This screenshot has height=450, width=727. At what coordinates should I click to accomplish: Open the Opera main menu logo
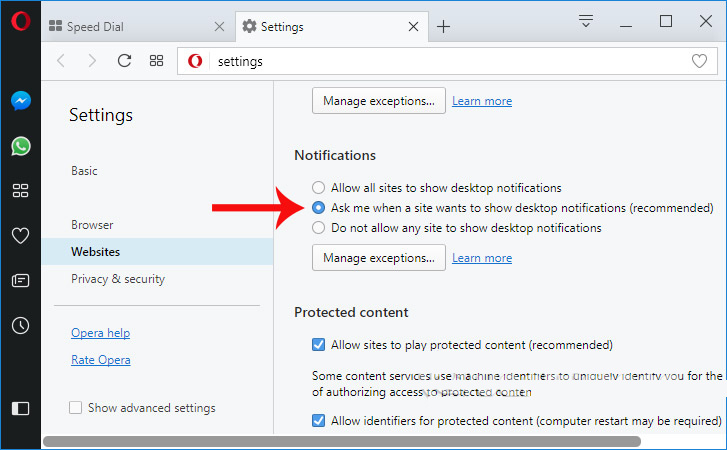pos(20,21)
